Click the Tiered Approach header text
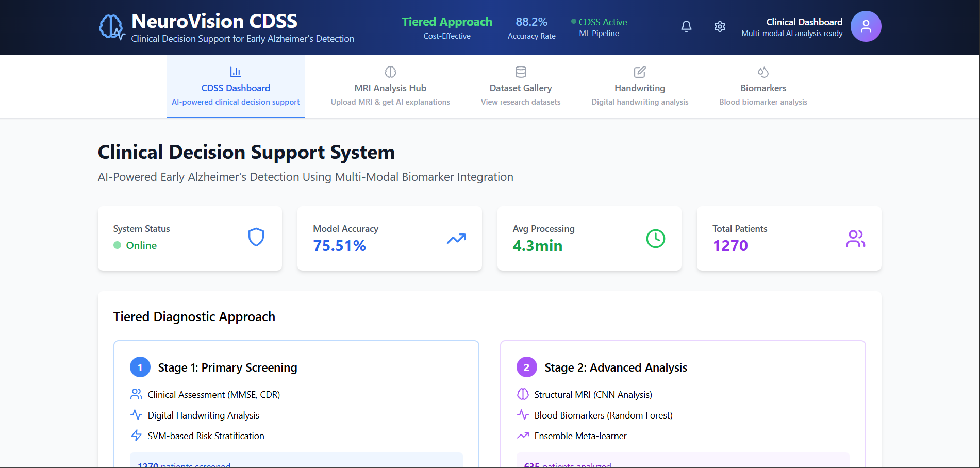Screen dimensions: 980x468 tap(447, 22)
